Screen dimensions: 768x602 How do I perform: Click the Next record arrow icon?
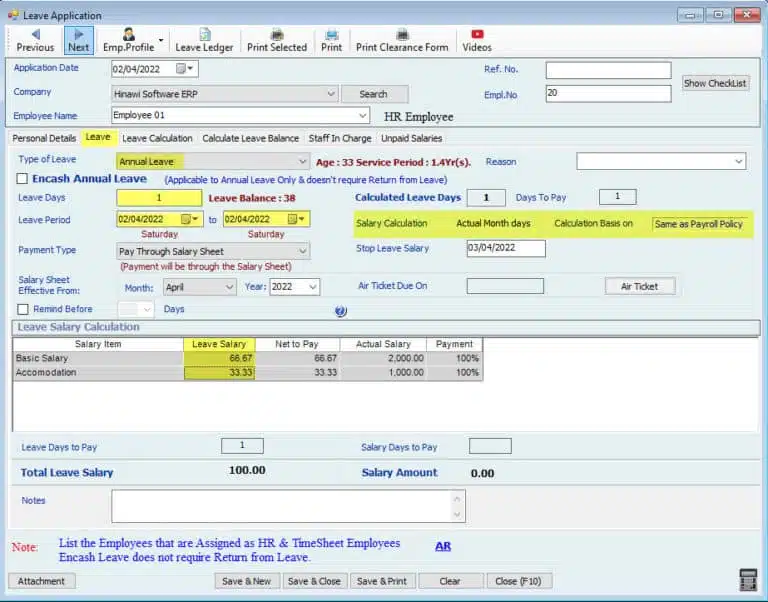[78, 34]
